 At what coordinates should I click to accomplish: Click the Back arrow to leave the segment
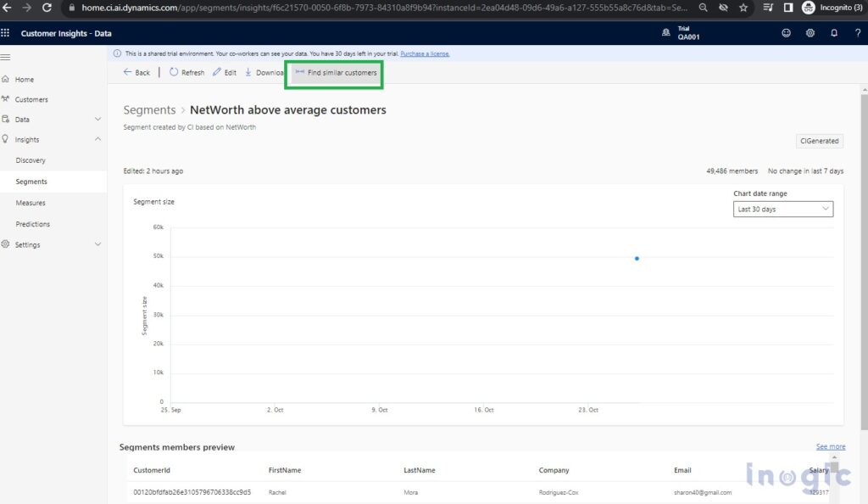[136, 72]
